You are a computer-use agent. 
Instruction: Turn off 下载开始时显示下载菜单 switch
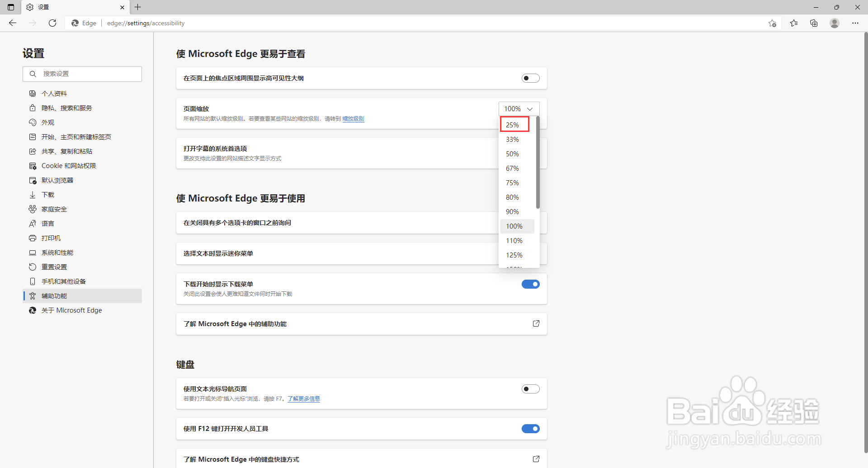click(x=531, y=284)
